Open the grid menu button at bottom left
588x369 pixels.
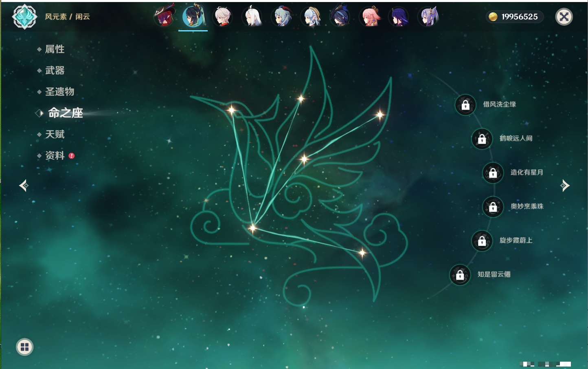pyautogui.click(x=24, y=347)
